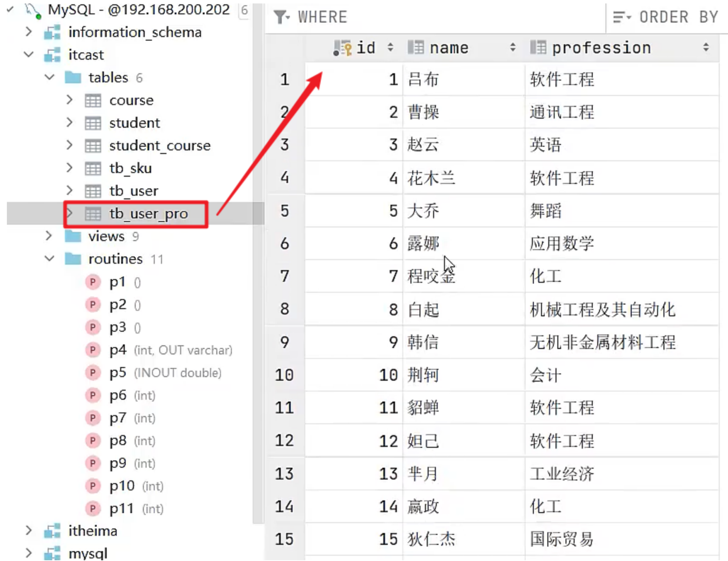
Task: Select procedure p2
Action: click(x=125, y=305)
